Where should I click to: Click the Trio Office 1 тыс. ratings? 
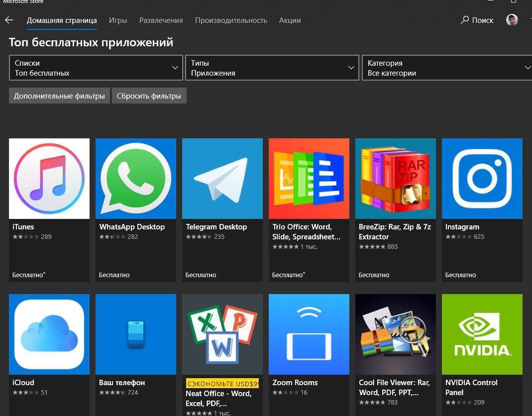pyautogui.click(x=295, y=247)
